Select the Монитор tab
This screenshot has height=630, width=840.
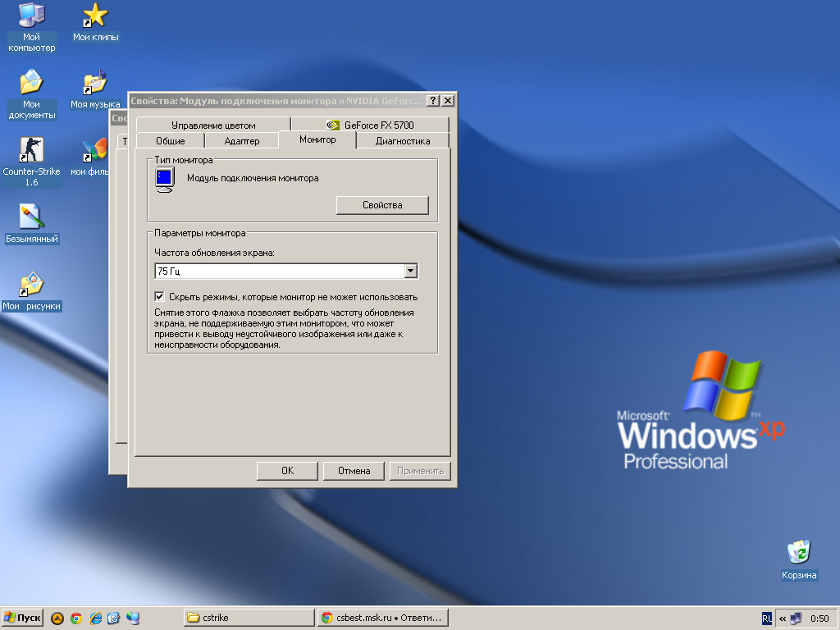click(x=317, y=139)
